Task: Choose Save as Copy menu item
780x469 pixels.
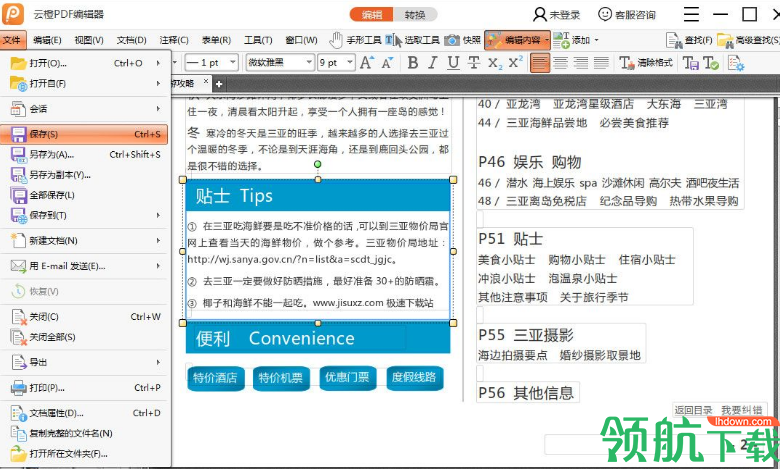Action: point(85,175)
